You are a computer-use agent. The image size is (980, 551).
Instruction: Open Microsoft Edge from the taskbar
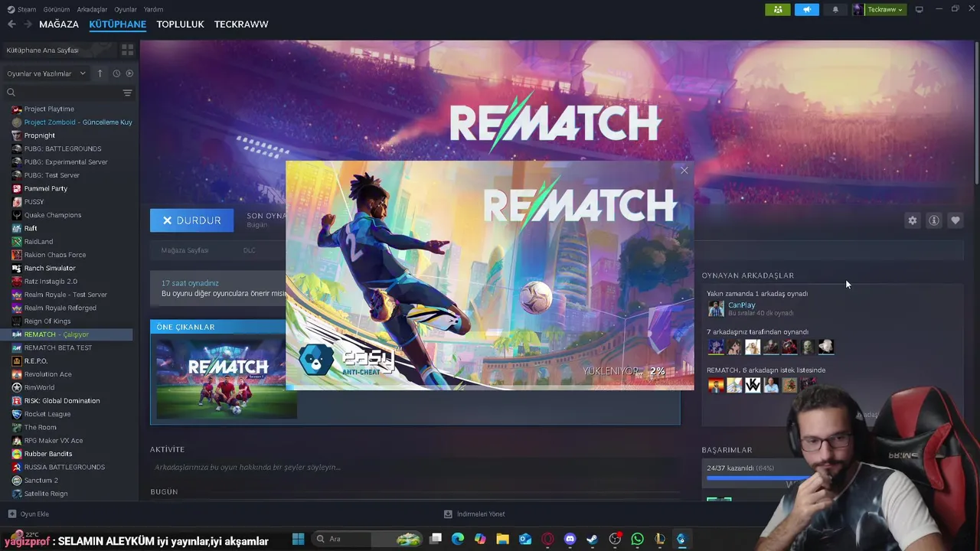pyautogui.click(x=458, y=539)
